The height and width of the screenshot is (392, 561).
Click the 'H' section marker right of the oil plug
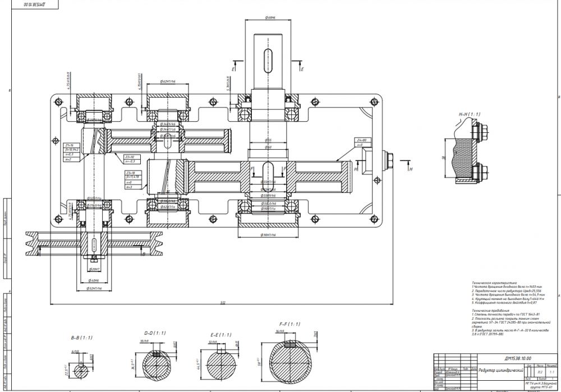pyautogui.click(x=411, y=169)
